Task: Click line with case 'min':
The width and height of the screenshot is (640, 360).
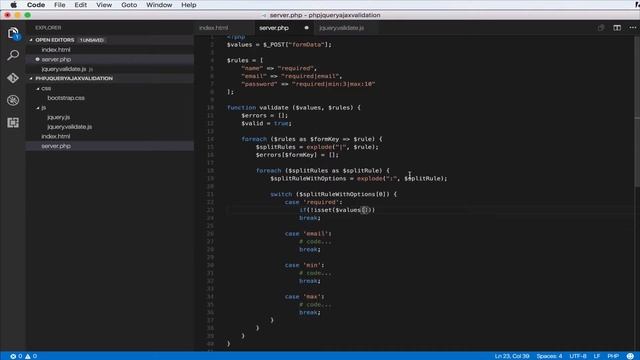Action: tap(304, 265)
